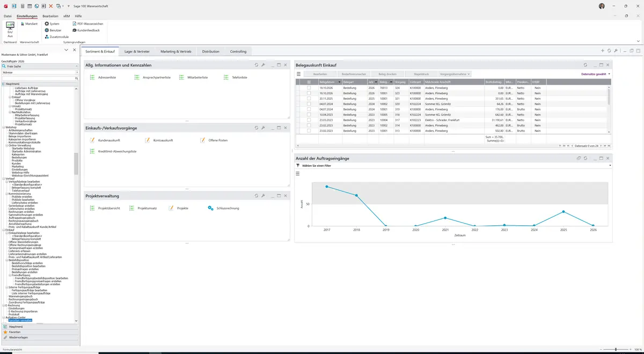Open Schlussrechnung
Screen dimensions: 644x354
click(x=223, y=208)
